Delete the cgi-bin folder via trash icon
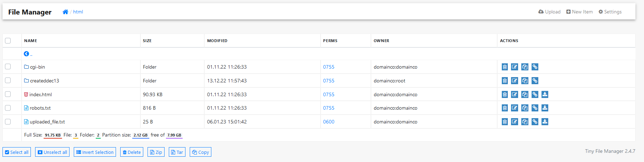644x162 pixels. (x=505, y=67)
